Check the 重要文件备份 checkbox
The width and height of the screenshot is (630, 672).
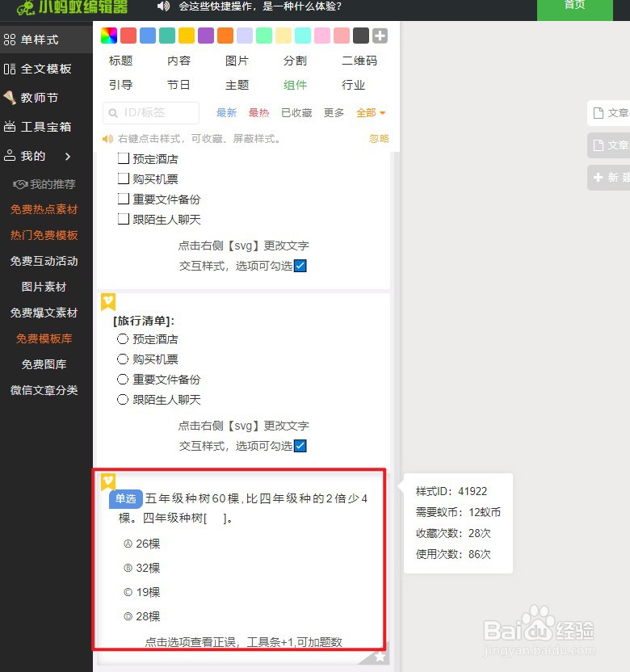[x=124, y=199]
